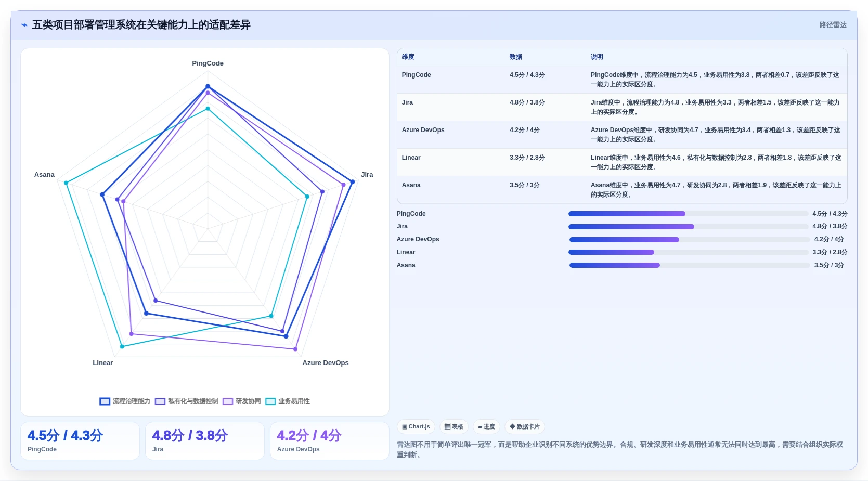868x481 pixels.
Task: Toggle the 研发协同 legend swatch
Action: 228,401
